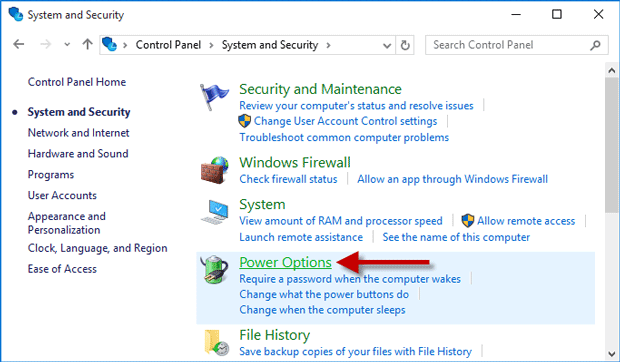
Task: Click Allow remote access link
Action: tap(526, 221)
